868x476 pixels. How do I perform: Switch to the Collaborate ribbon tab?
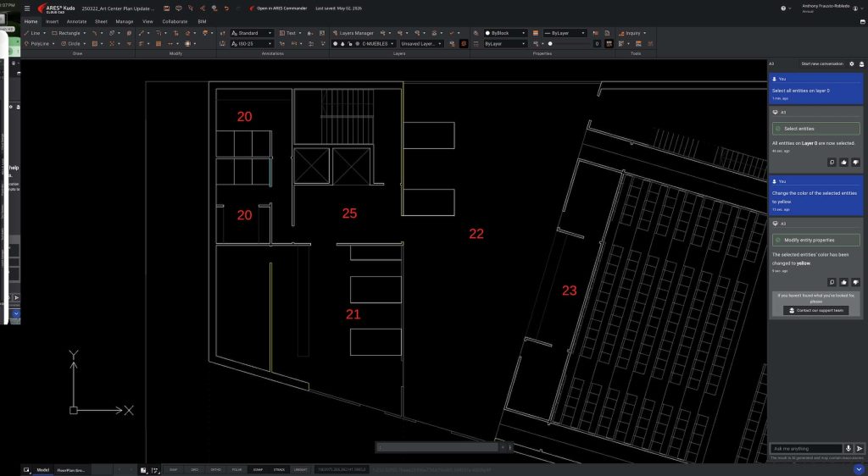point(175,21)
